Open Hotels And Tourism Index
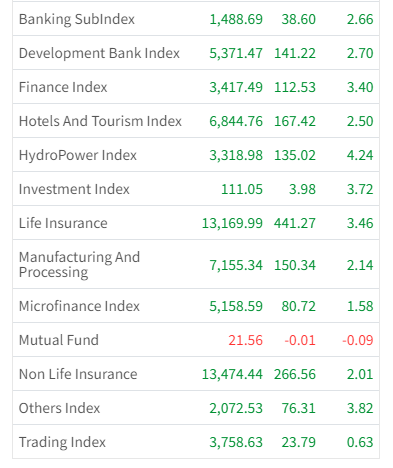The height and width of the screenshot is (468, 393). tap(100, 121)
